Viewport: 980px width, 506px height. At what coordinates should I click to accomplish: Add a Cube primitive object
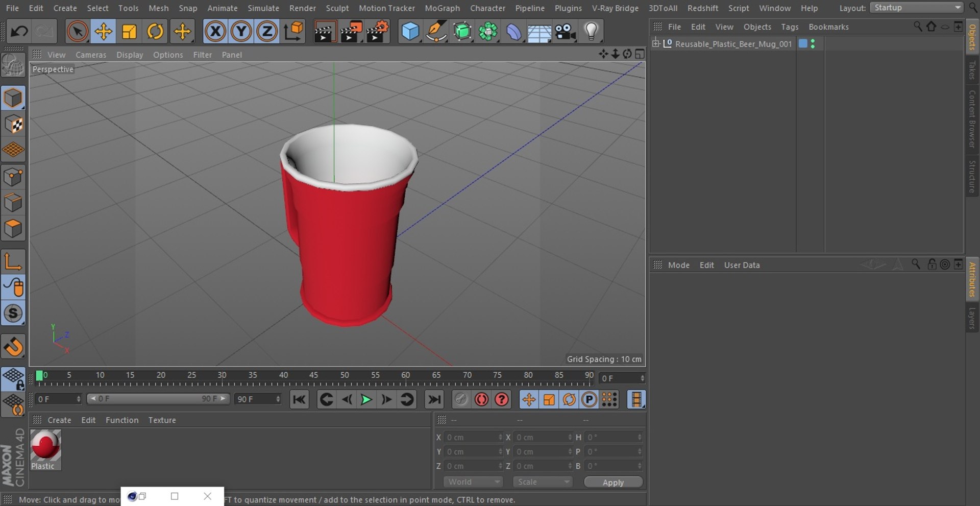coord(410,32)
